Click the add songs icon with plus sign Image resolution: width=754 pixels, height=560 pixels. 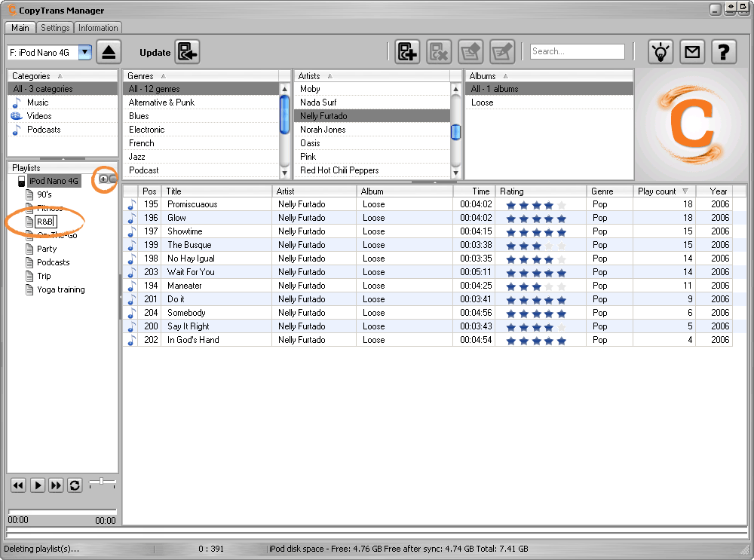[x=407, y=52]
